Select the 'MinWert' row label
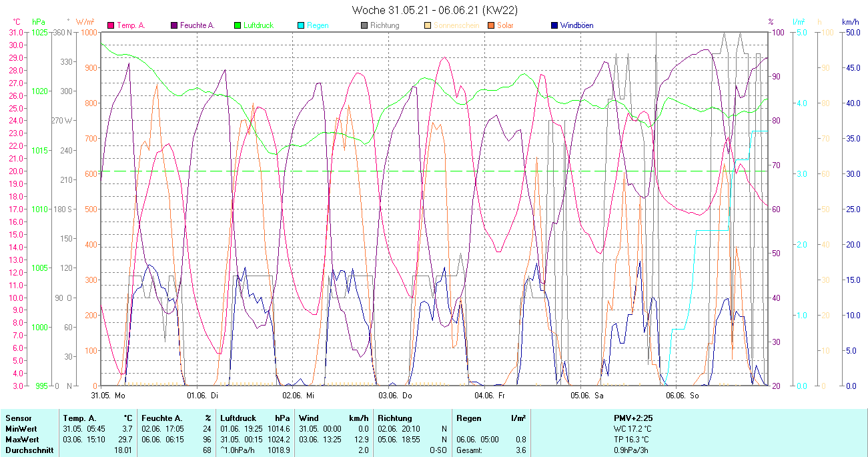 pyautogui.click(x=21, y=429)
